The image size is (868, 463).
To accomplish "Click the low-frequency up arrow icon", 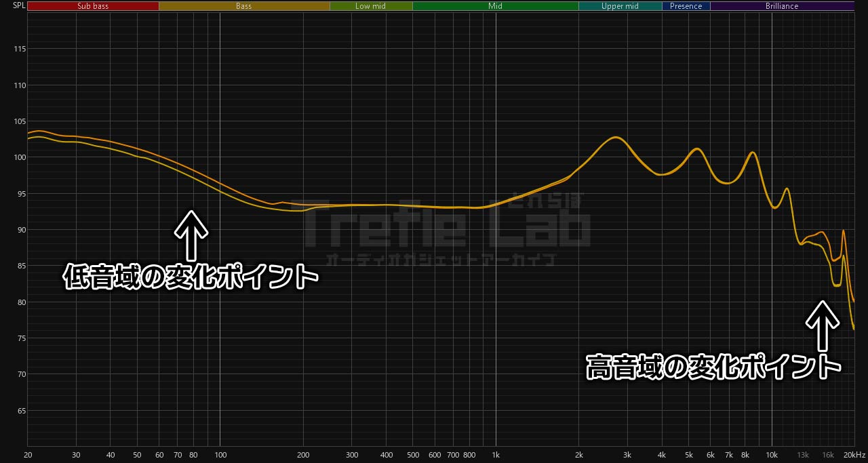I will [x=191, y=235].
